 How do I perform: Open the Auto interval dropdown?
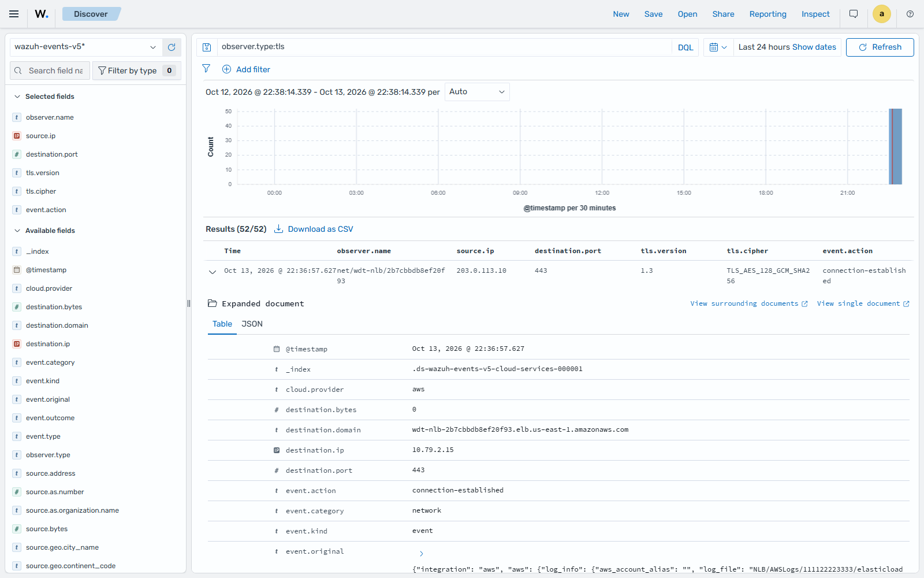tap(477, 92)
